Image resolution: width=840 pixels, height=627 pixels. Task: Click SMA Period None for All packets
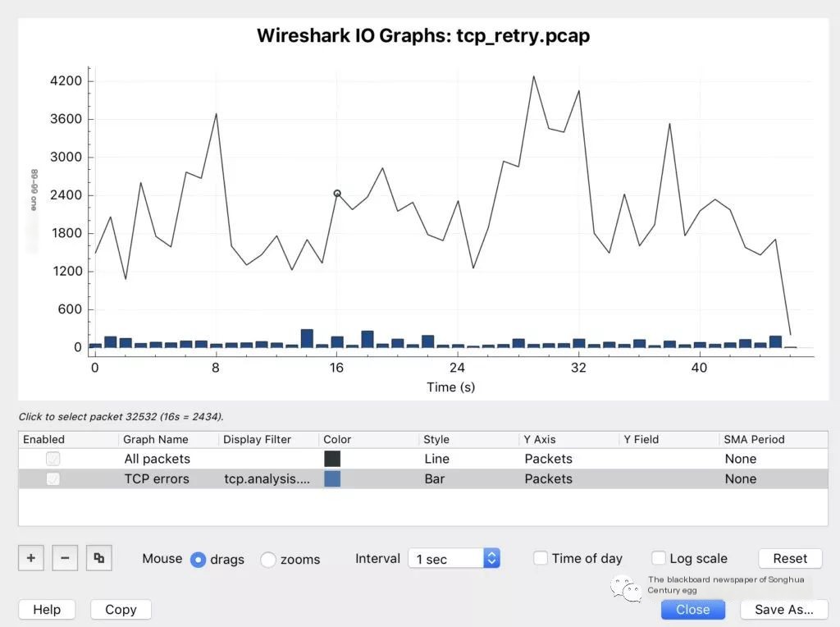tap(741, 459)
